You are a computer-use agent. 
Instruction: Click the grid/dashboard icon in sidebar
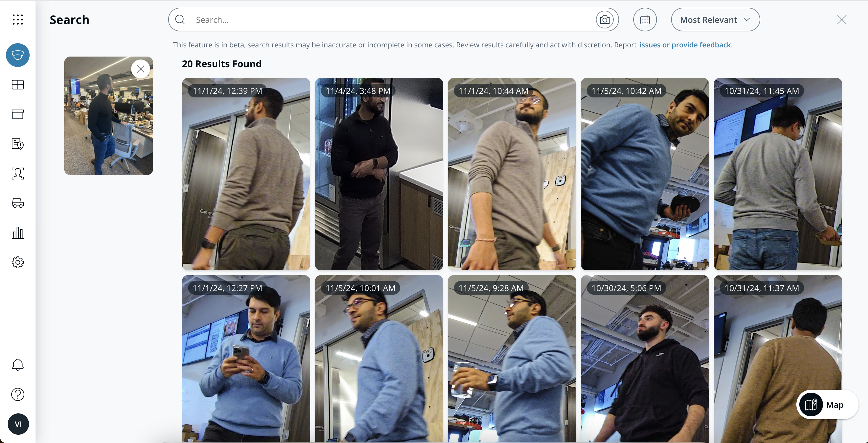pyautogui.click(x=17, y=85)
